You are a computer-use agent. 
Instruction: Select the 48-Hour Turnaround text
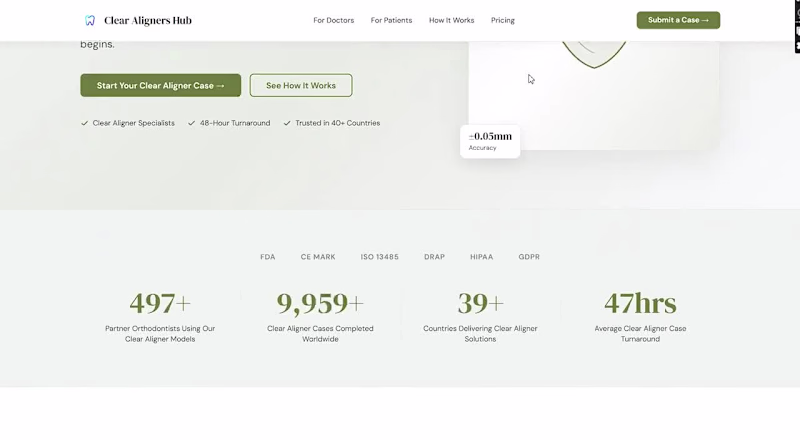click(x=235, y=123)
